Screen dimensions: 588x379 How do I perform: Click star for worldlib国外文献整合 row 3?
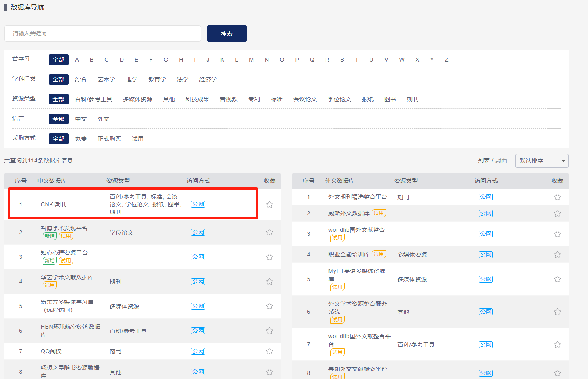tap(557, 234)
